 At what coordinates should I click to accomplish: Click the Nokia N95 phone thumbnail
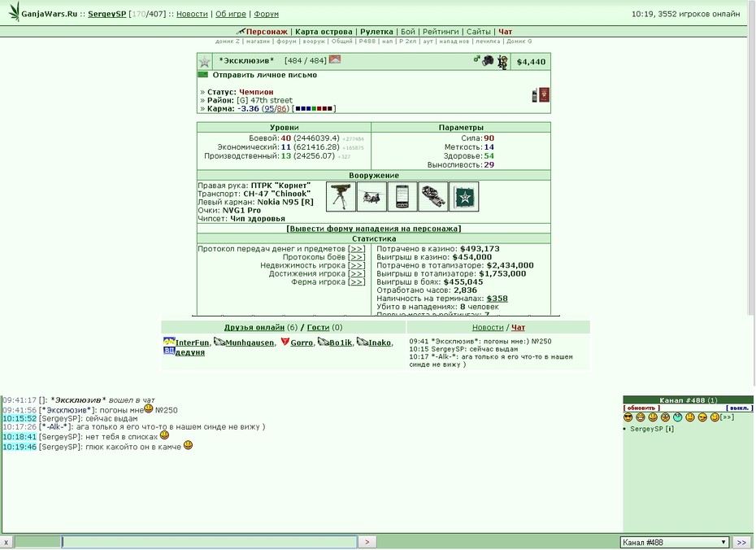(x=402, y=196)
